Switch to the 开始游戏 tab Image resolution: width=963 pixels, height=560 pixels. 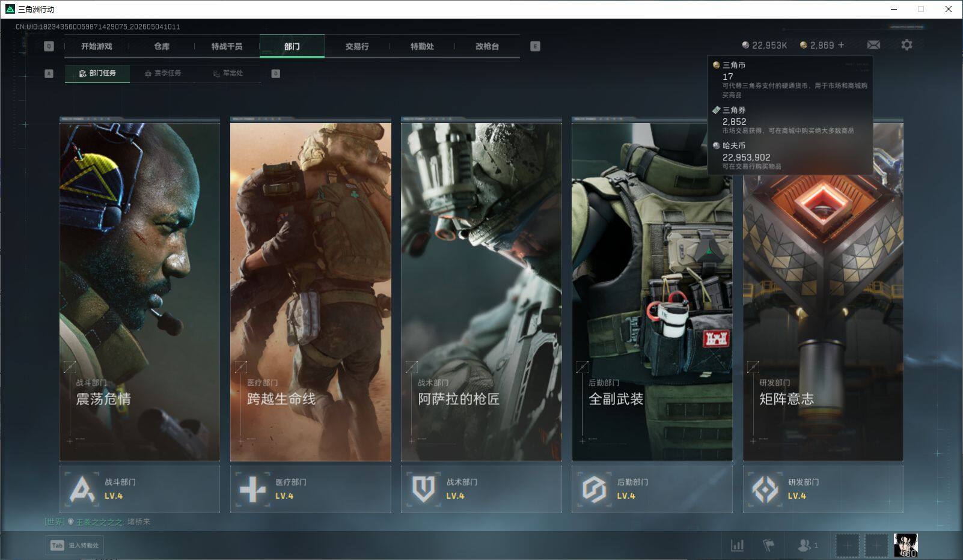[97, 46]
